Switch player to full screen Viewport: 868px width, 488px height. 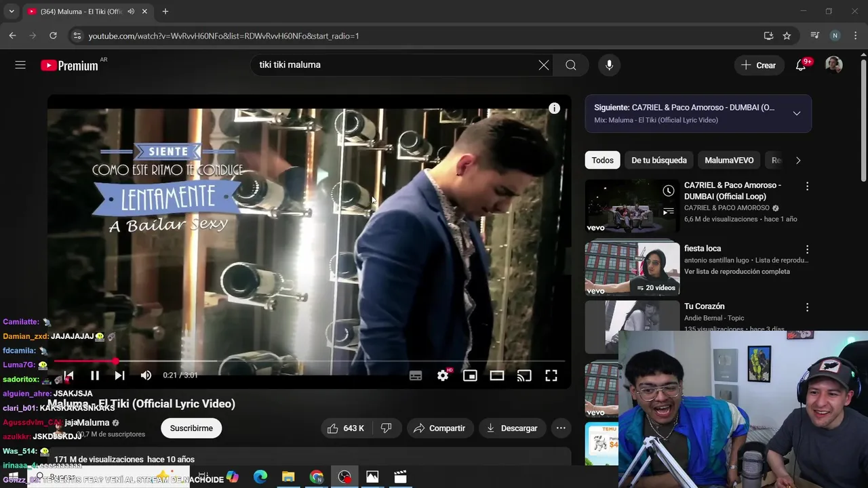551,375
